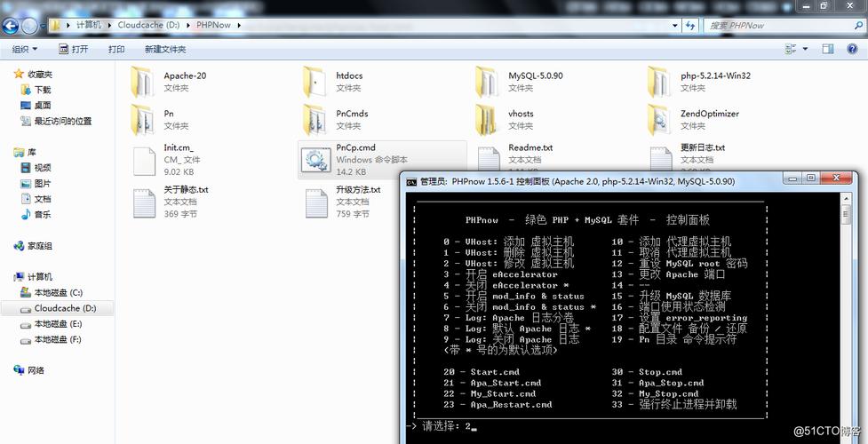This screenshot has height=444, width=868.
Task: Select the PnCmds folder icon
Action: pos(315,120)
